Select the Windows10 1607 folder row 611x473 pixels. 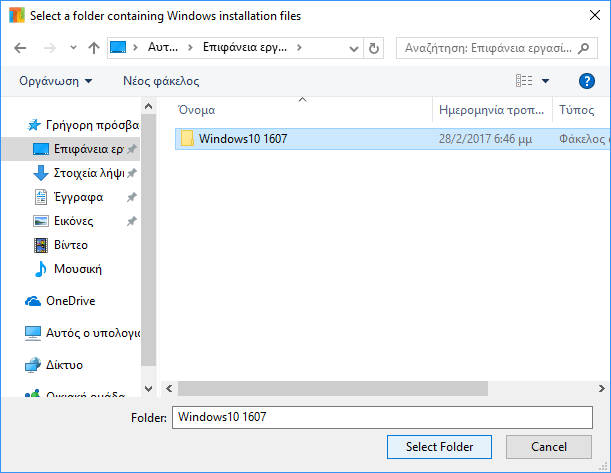tap(392, 139)
